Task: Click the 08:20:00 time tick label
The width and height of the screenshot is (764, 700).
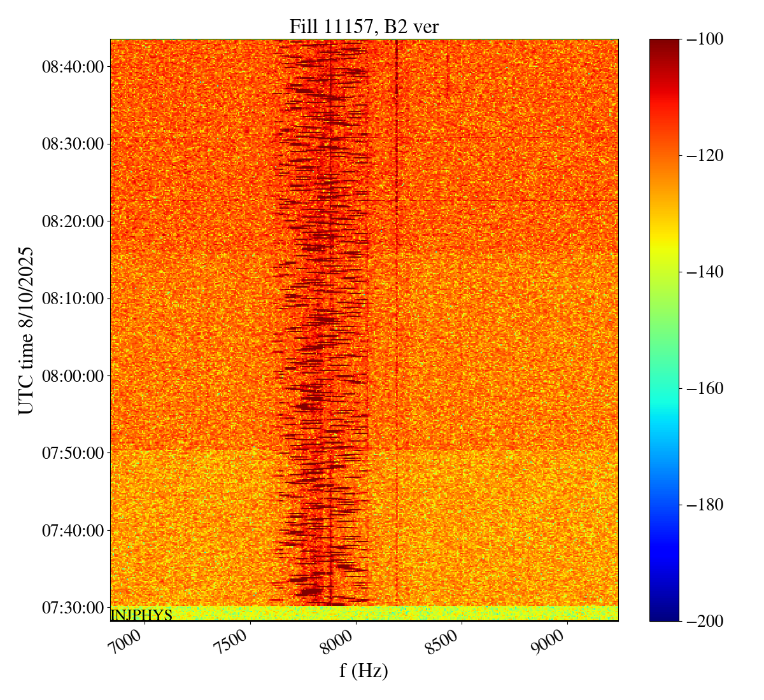Action: (73, 221)
